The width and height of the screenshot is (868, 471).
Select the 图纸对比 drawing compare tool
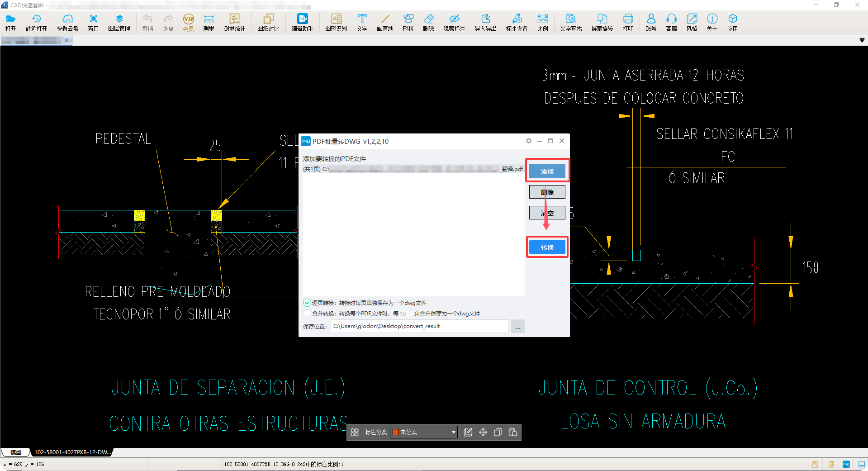click(268, 22)
